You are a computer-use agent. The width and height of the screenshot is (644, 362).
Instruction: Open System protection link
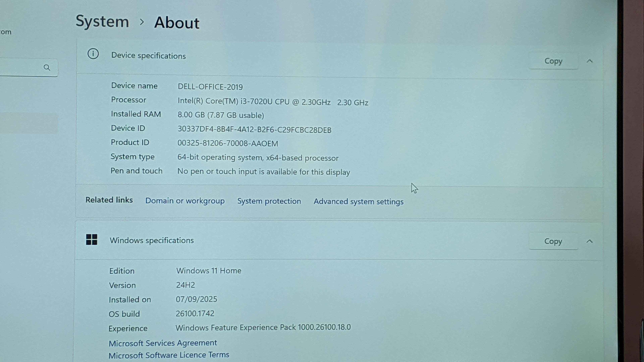(269, 201)
